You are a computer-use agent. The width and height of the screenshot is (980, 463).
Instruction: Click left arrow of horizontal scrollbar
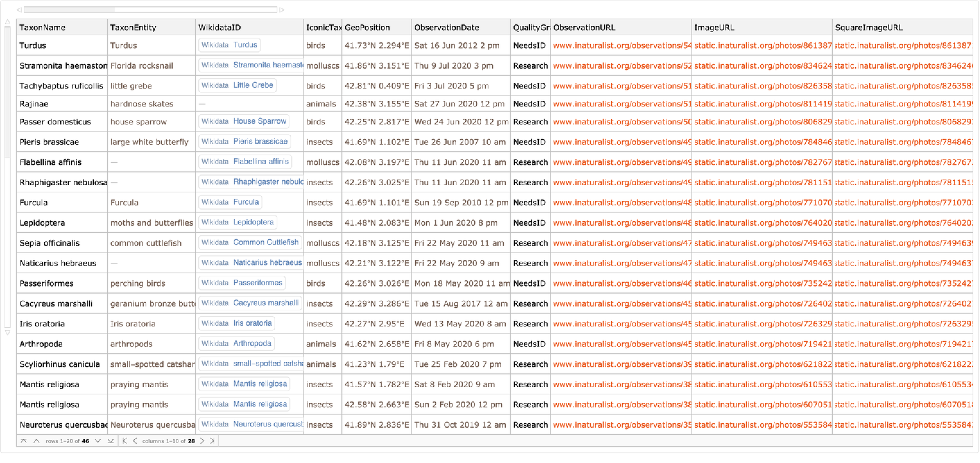(x=19, y=10)
